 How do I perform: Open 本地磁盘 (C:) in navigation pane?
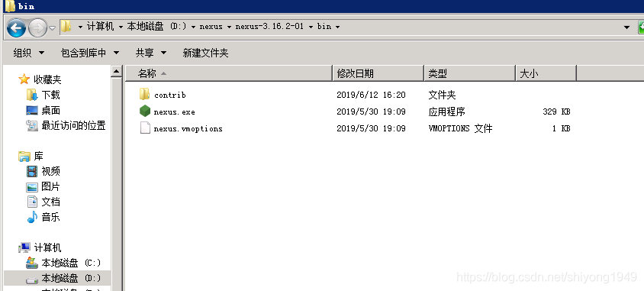pyautogui.click(x=71, y=263)
